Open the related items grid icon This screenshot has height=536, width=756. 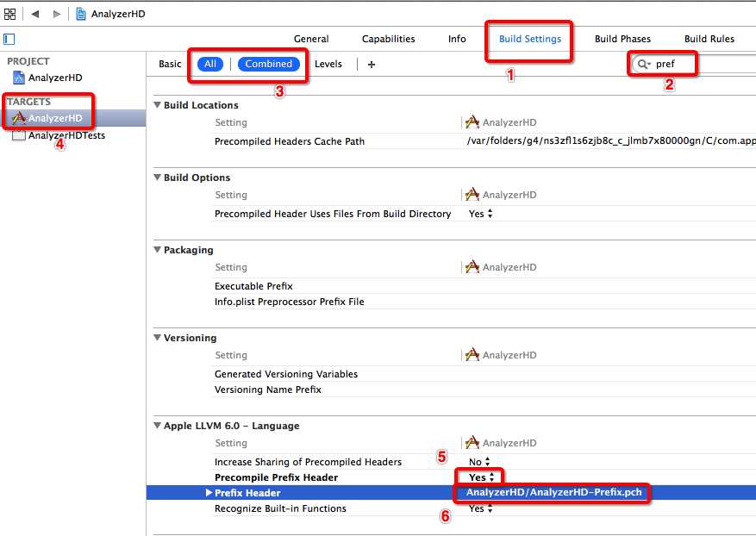coord(9,14)
